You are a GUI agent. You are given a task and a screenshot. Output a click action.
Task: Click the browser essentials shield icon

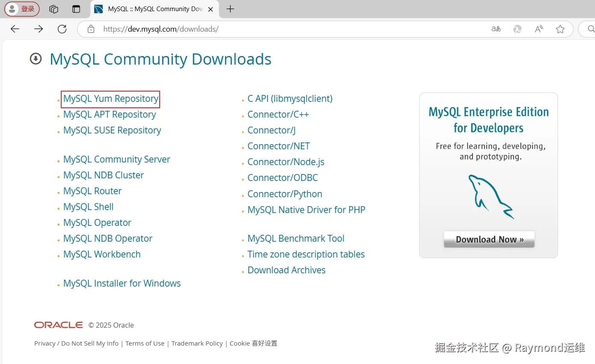click(518, 29)
